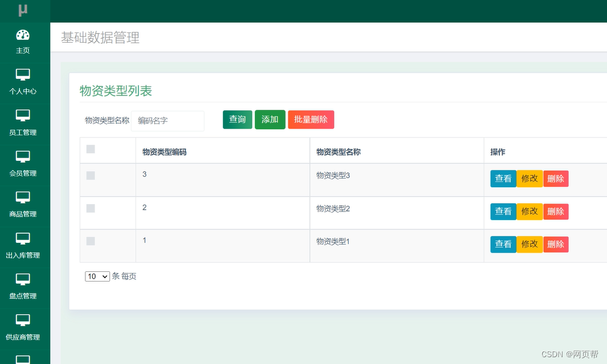
Task: Click the 物资类型列表 heading
Action: [116, 91]
